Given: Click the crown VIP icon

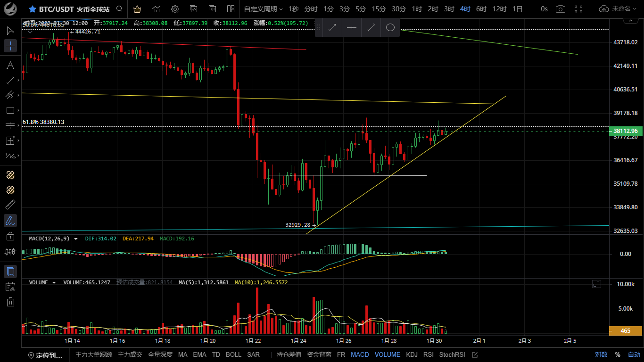Looking at the screenshot, I should pos(137,9).
